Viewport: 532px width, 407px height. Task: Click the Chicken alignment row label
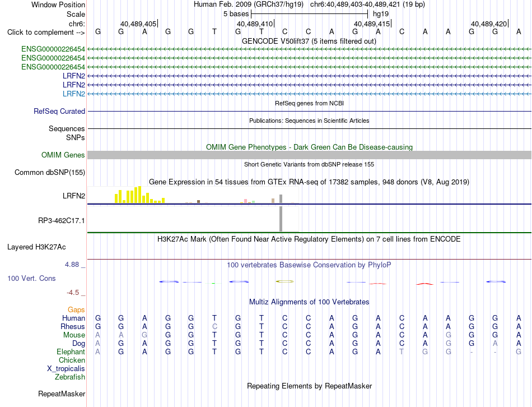click(x=72, y=360)
